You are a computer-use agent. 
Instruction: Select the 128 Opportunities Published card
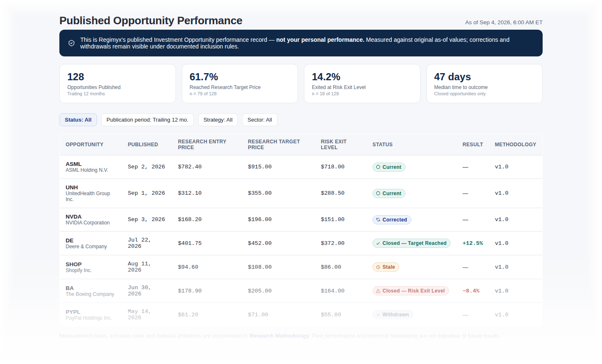tap(117, 84)
